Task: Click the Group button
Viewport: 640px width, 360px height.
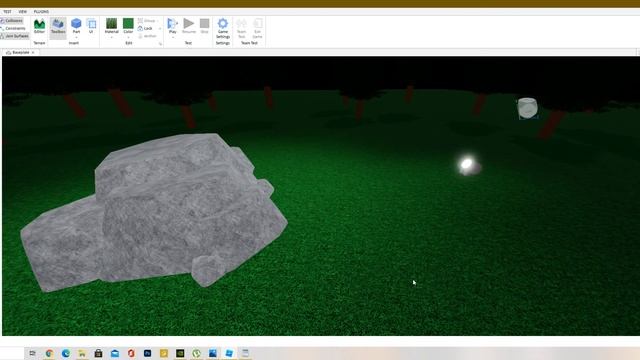Action: [x=147, y=21]
